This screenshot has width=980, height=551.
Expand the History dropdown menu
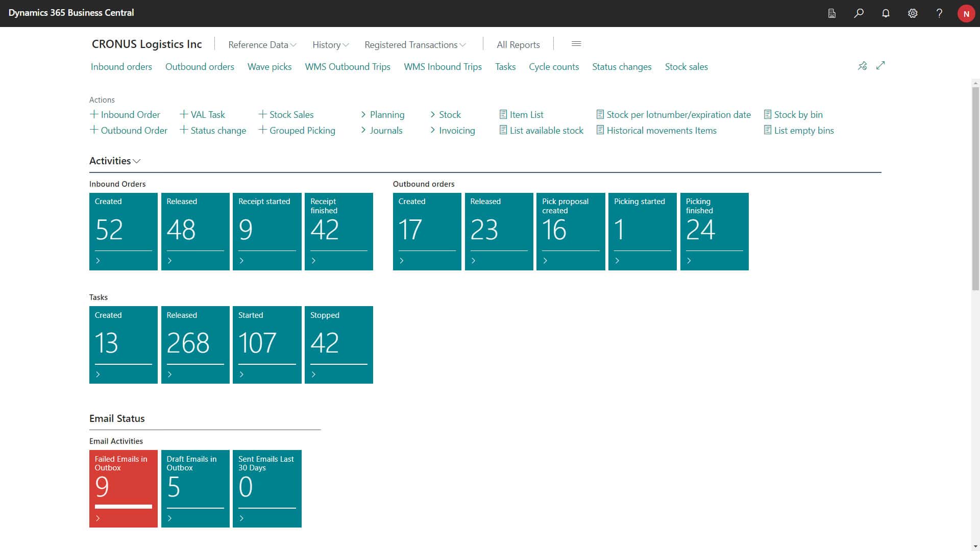(330, 45)
